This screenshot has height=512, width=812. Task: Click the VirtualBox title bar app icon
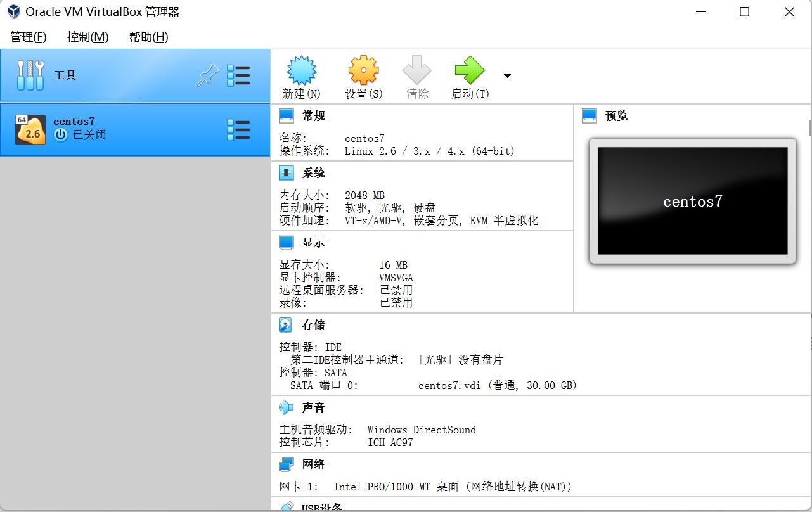tap(13, 11)
